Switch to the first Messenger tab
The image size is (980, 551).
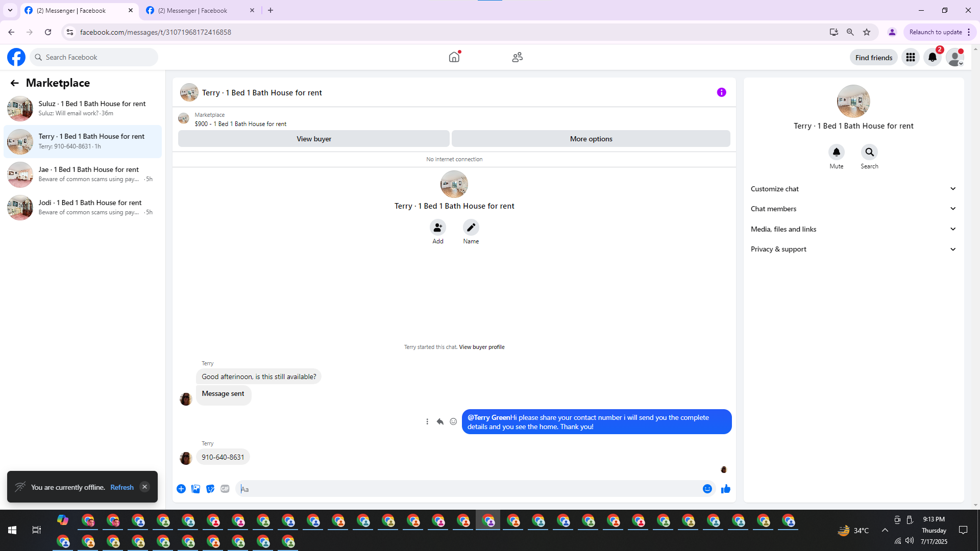(79, 11)
